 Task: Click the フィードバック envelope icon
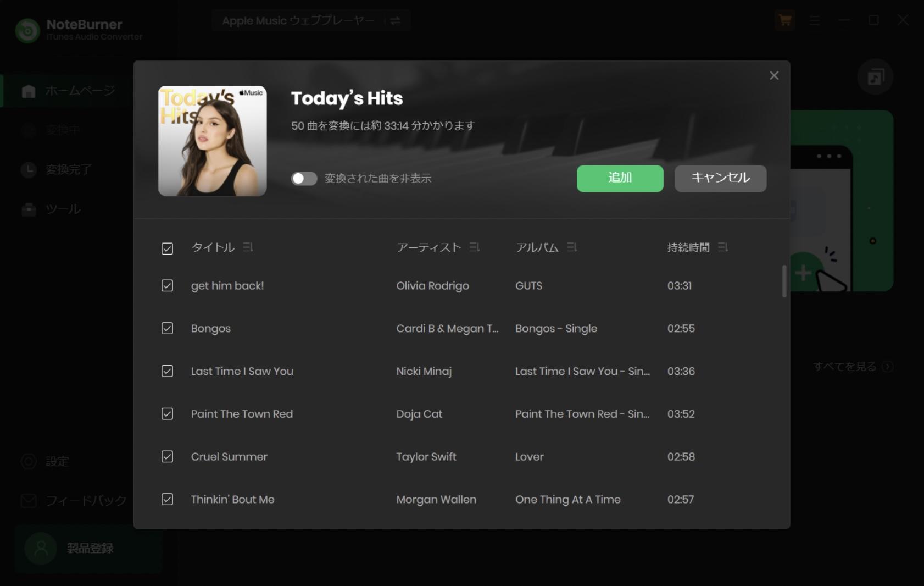(x=28, y=501)
